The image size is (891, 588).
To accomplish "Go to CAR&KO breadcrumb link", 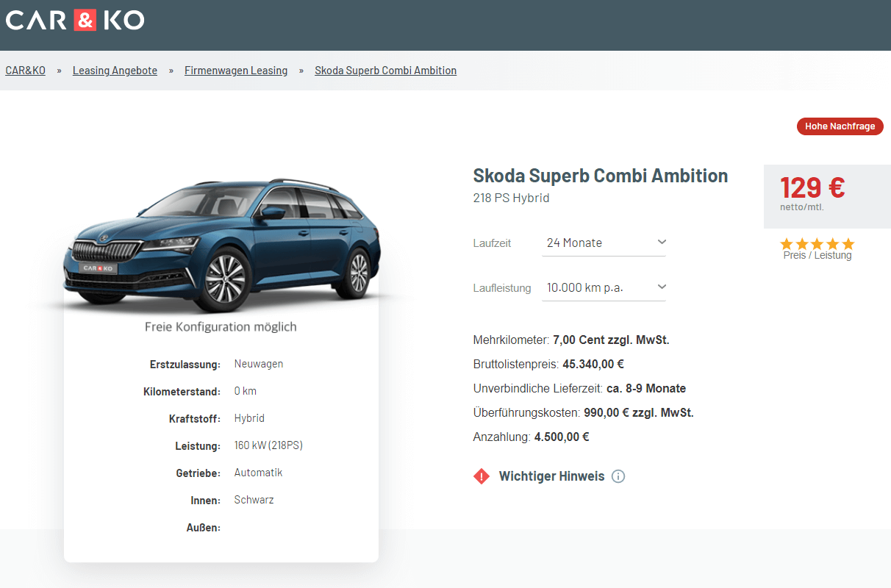I will [x=25, y=71].
